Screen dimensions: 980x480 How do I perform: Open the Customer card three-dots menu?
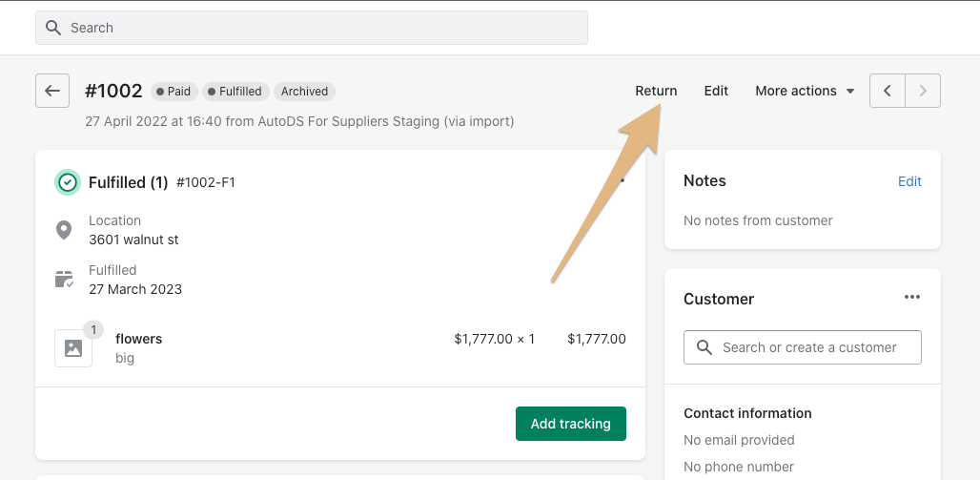click(x=912, y=298)
